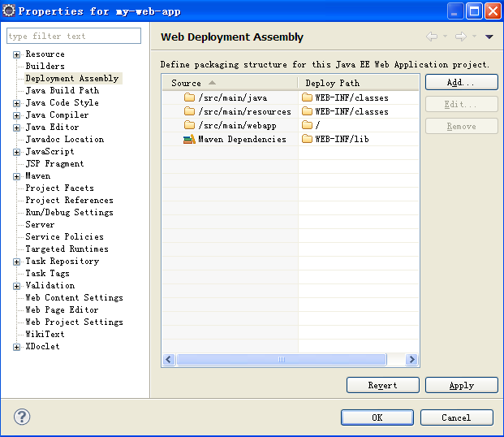Open Run/Debug Settings page
504x437 pixels.
click(70, 212)
